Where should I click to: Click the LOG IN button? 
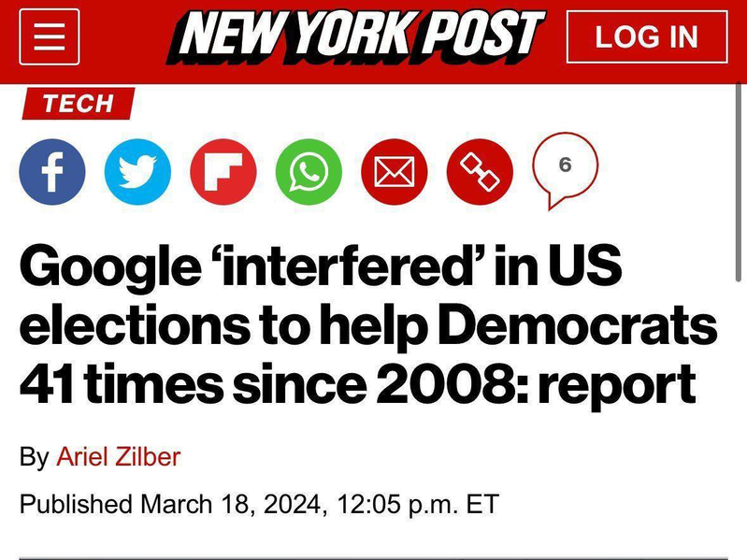[647, 37]
